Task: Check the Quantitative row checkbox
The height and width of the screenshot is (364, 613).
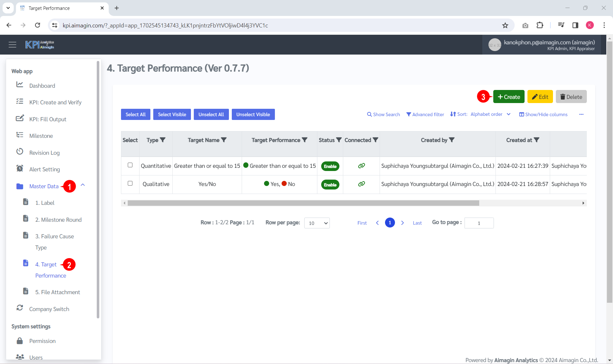Action: pos(130,165)
